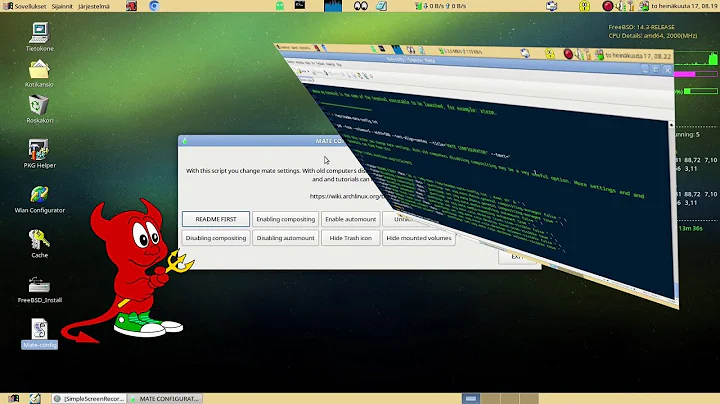Click the yellow tray icon in top panel

pos(584,6)
